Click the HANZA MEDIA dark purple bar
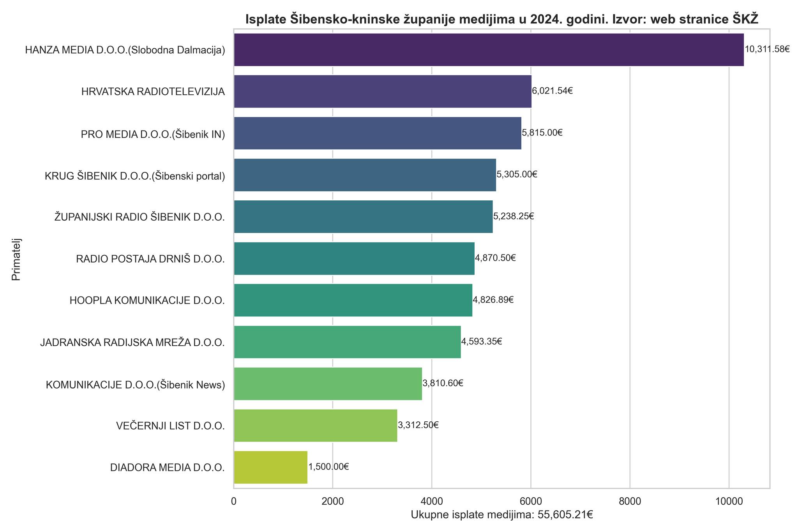This screenshot has height=532, width=798. 489,49
